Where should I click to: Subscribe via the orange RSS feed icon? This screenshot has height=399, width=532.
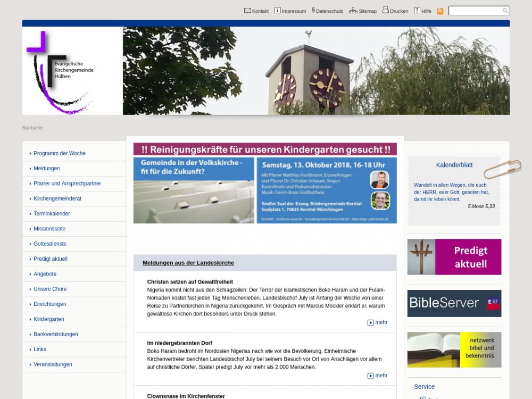[440, 11]
